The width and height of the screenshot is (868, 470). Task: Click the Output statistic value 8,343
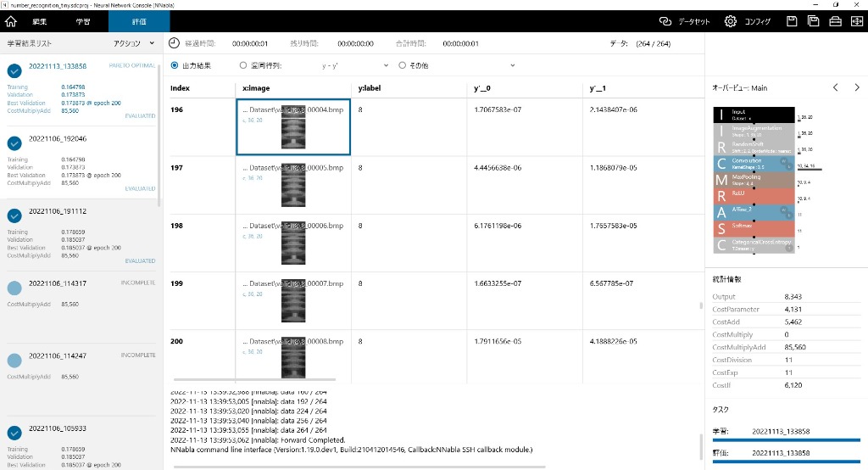click(x=793, y=297)
